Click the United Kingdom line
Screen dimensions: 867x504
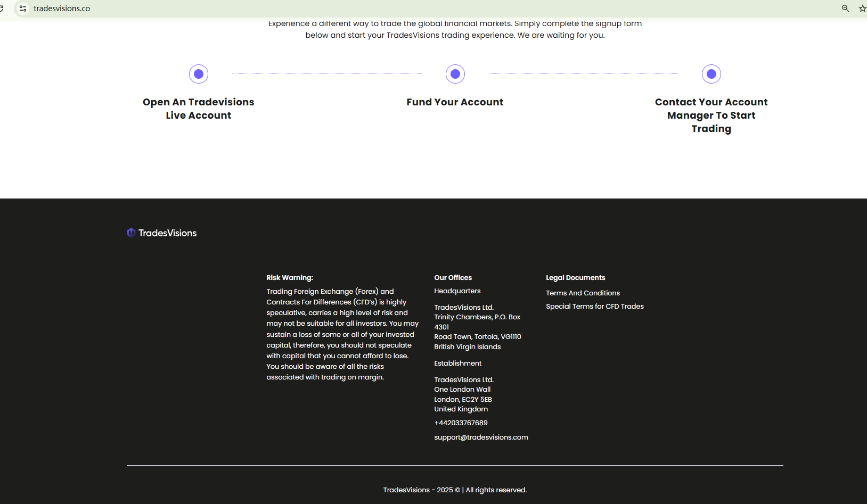point(461,409)
